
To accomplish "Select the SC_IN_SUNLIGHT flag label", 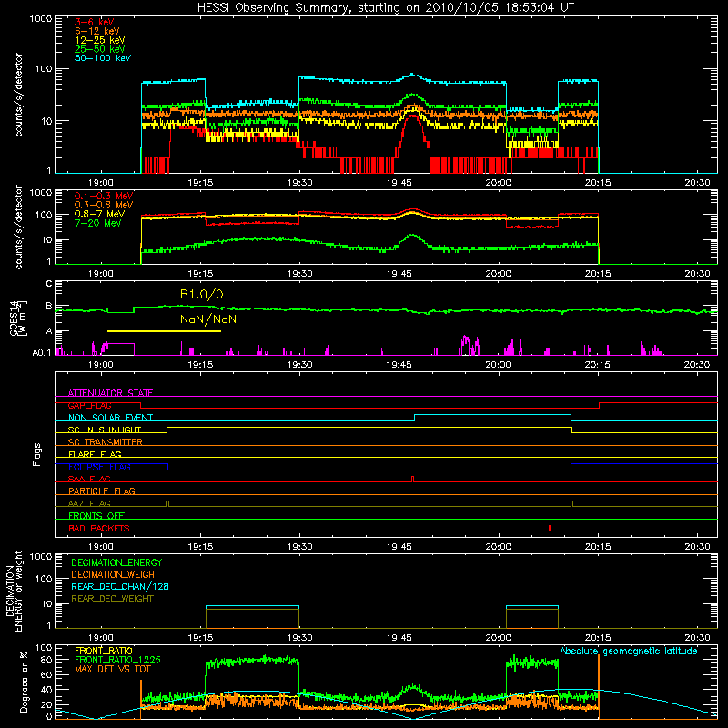I will pos(105,430).
